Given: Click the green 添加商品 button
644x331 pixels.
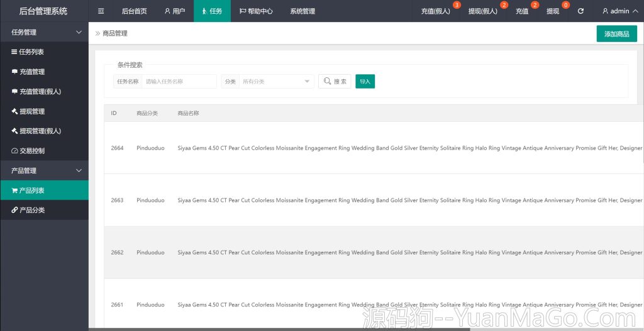Looking at the screenshot, I should click(616, 34).
